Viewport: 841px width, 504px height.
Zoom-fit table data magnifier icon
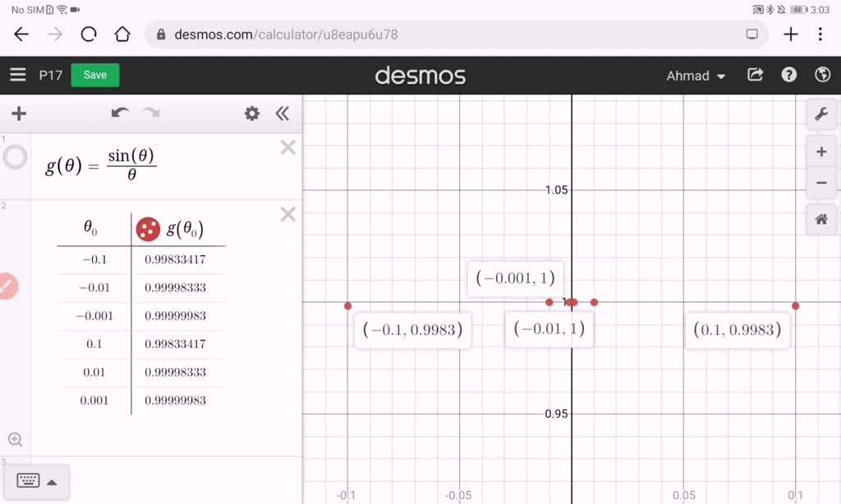[15, 440]
